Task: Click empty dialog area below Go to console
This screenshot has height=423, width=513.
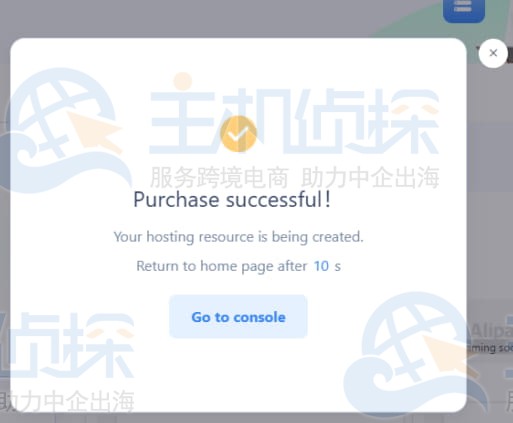Action: pyautogui.click(x=238, y=375)
